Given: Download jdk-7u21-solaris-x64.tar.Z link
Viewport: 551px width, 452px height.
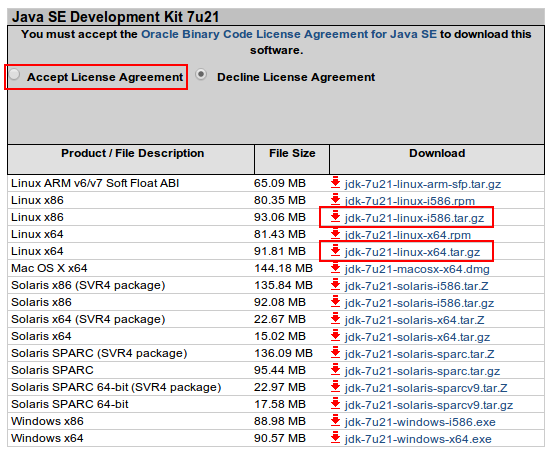Looking at the screenshot, I should pos(414,320).
